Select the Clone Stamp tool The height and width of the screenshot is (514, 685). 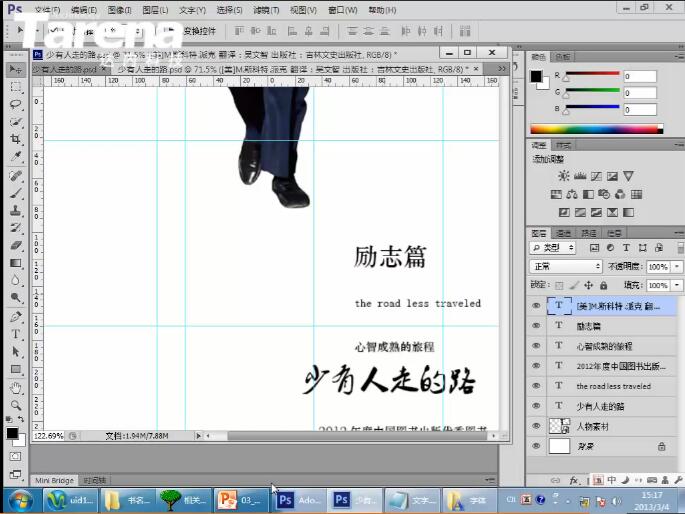(x=16, y=210)
